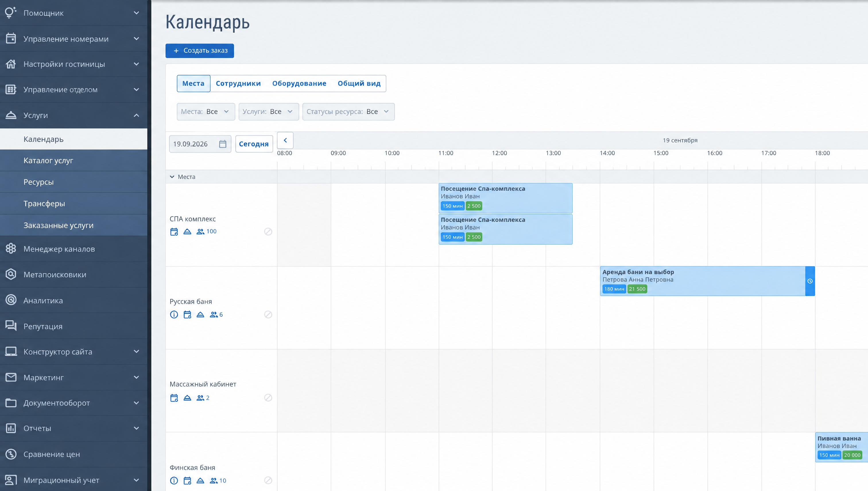Open the Пивная ванна booking

pos(842,447)
